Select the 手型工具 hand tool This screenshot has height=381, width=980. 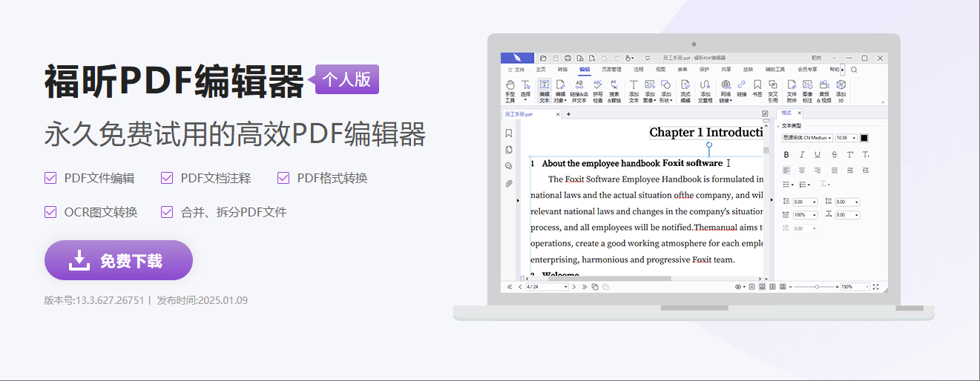tap(510, 90)
